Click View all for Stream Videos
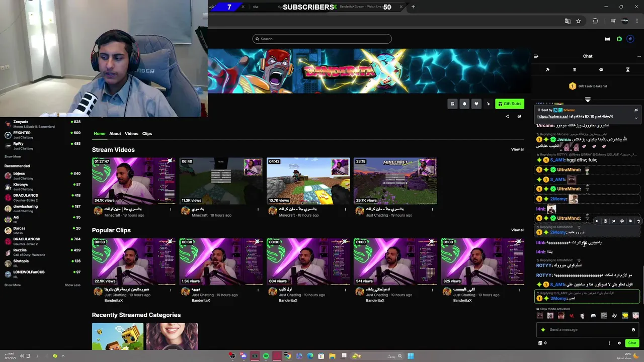The width and height of the screenshot is (644, 362). point(518,149)
